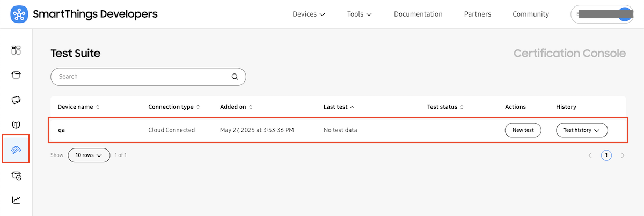Expand the Tools menu

(360, 14)
